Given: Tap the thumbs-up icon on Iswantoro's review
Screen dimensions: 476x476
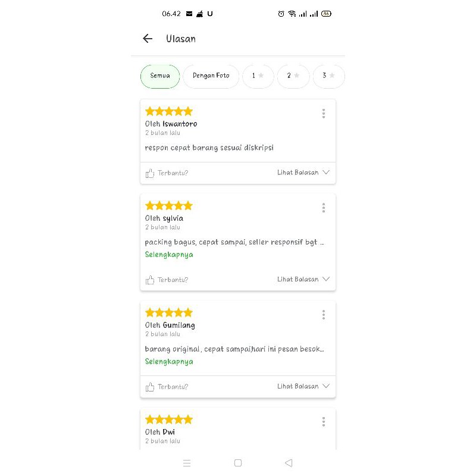Looking at the screenshot, I should coord(150,173).
